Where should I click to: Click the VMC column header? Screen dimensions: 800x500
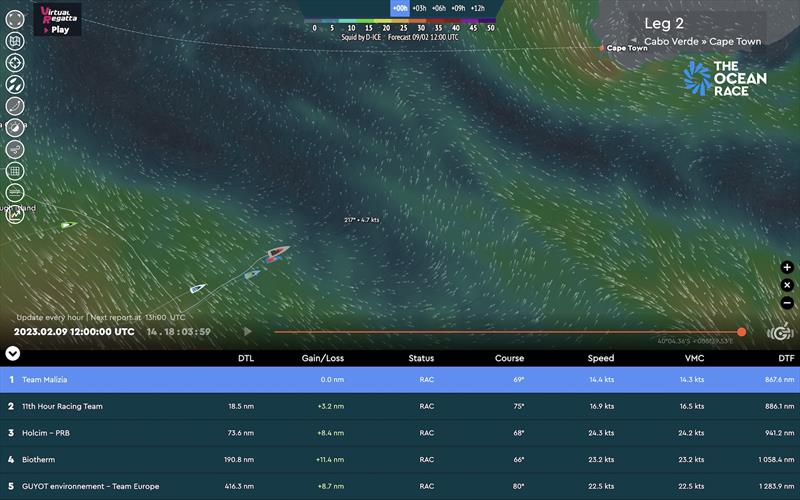(694, 358)
